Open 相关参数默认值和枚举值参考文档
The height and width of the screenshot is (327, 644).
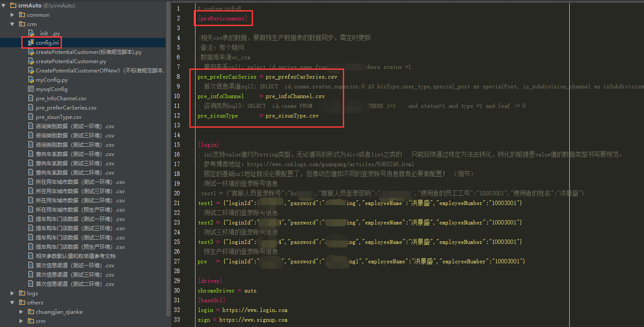click(x=76, y=256)
